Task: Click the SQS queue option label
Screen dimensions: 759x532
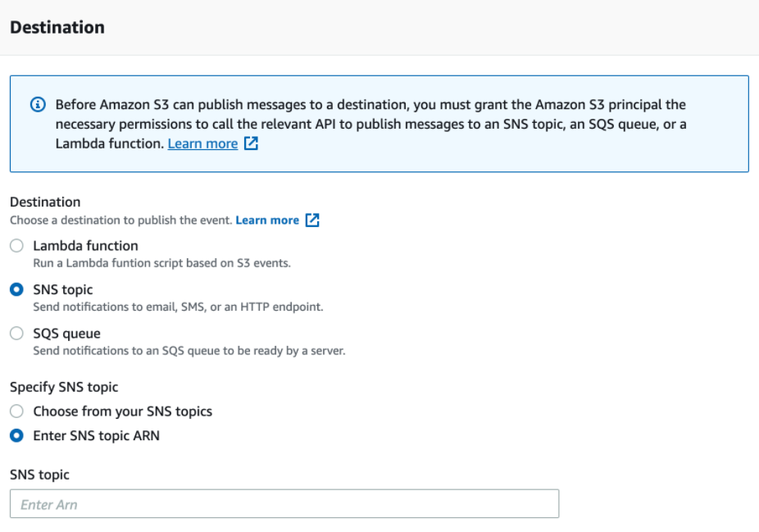Action: coord(66,334)
